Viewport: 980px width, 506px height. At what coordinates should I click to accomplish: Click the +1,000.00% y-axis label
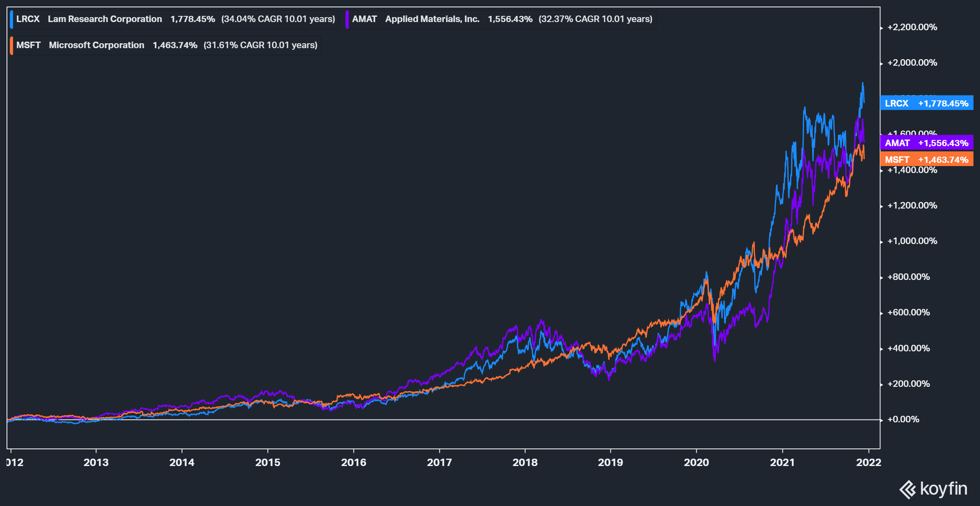[912, 241]
